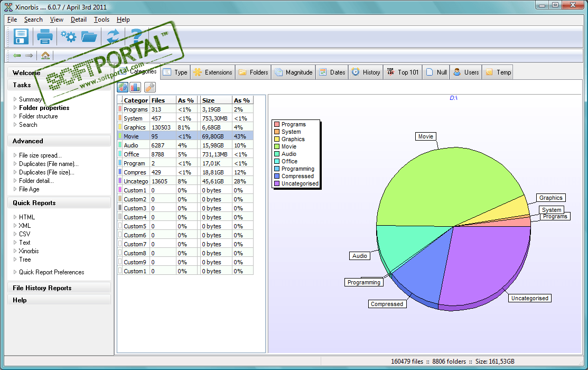This screenshot has width=588, height=370.
Task: Expand the Tree quick report arrow
Action: coord(15,260)
